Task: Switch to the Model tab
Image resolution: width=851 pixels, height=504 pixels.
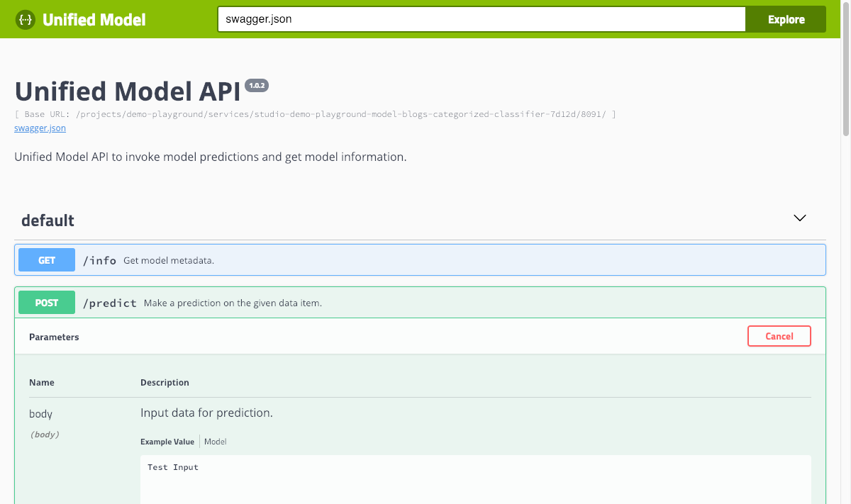Action: click(216, 442)
